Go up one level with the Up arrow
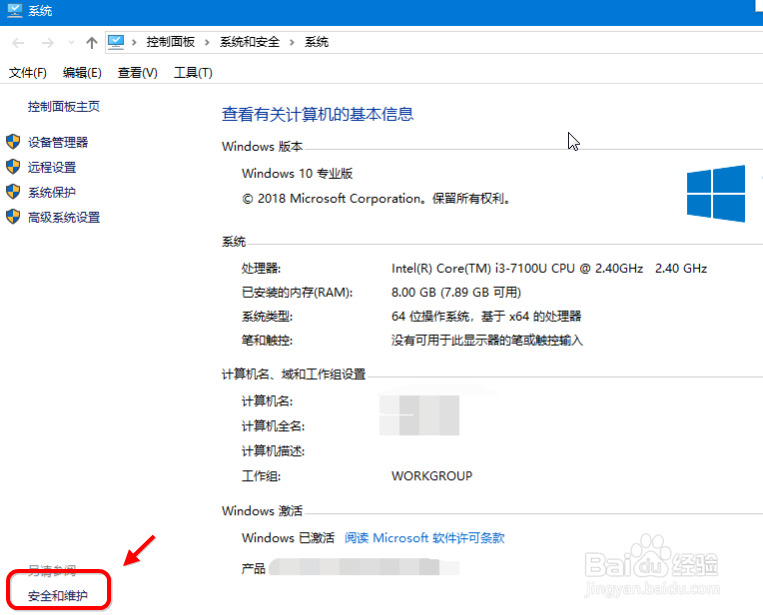This screenshot has height=615, width=763. 91,43
